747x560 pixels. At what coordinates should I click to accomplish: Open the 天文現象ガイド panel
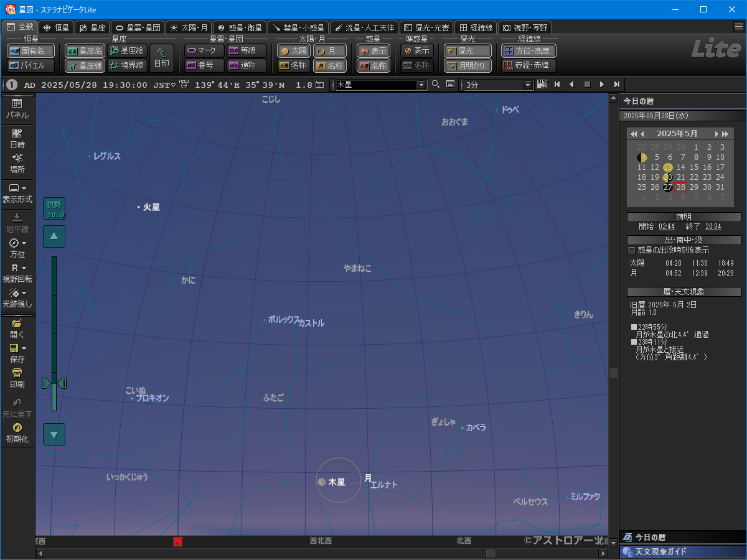click(683, 552)
